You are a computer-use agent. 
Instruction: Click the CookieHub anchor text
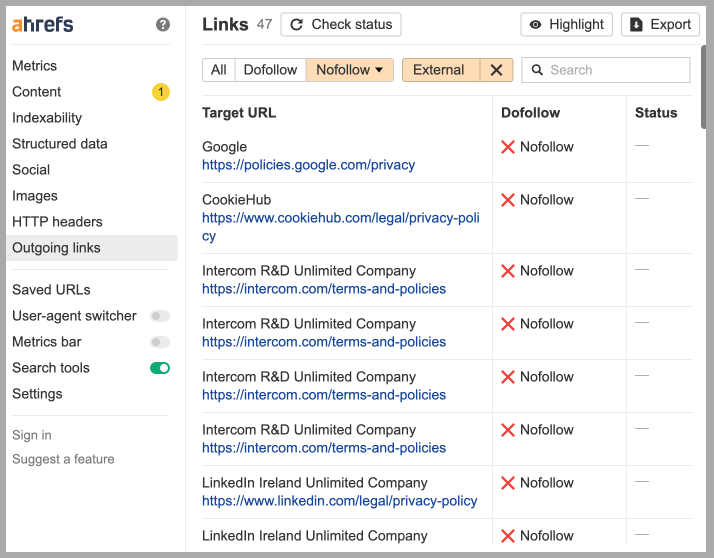click(x=236, y=200)
